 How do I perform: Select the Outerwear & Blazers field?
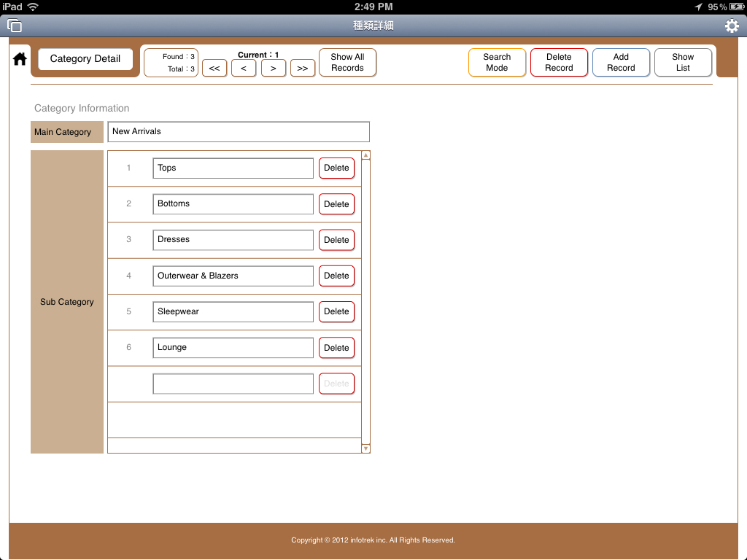coord(233,276)
